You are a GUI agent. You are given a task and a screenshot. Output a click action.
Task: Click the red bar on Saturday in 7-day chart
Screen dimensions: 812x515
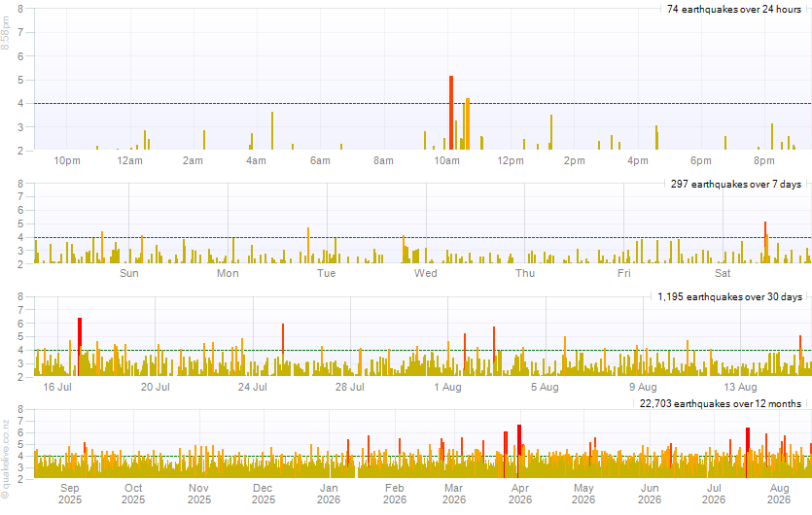click(x=765, y=242)
